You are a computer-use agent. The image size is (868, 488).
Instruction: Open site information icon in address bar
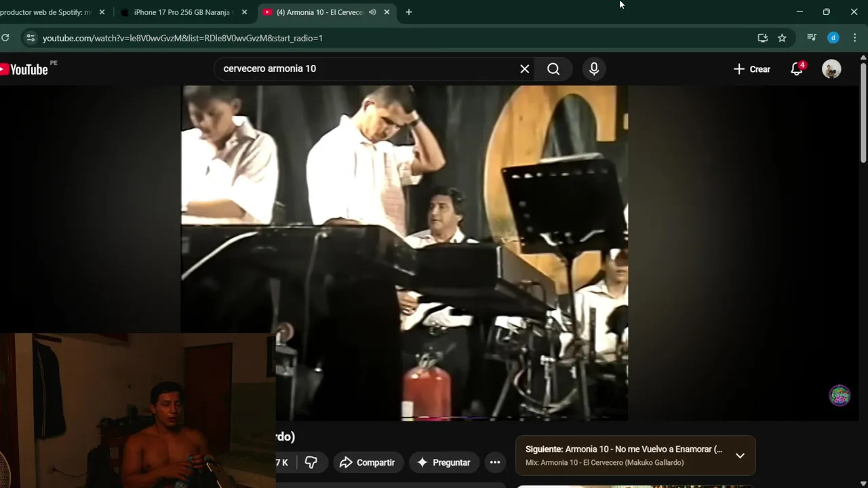tap(30, 38)
